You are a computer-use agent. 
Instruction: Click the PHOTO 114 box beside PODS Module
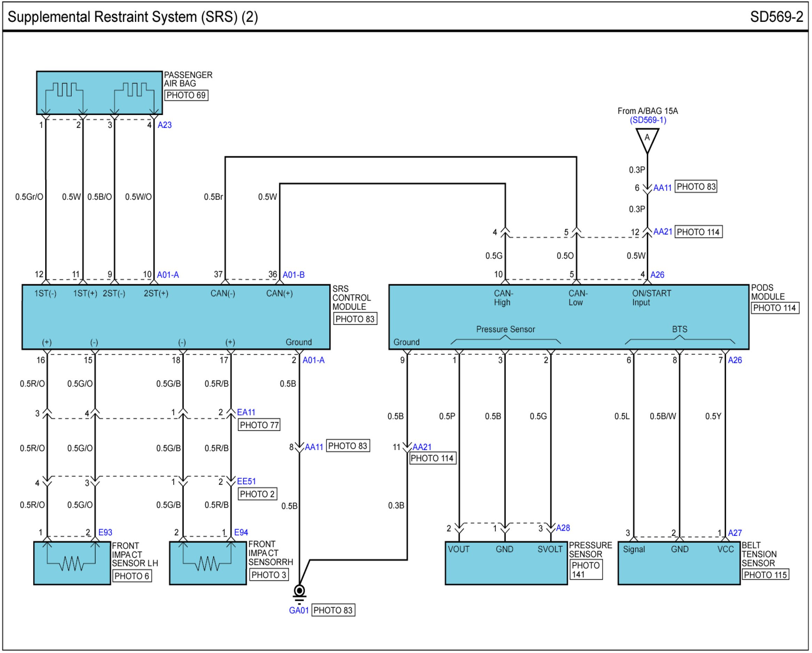775,308
